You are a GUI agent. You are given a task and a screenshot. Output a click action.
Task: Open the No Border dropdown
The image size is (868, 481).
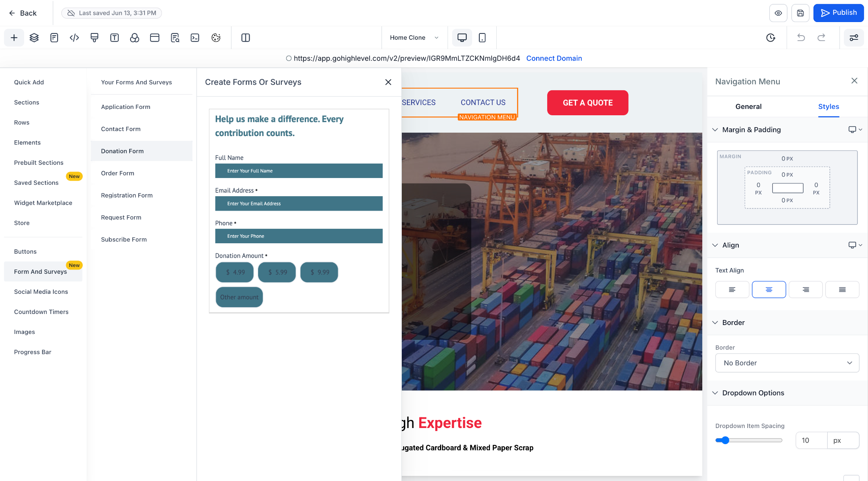pyautogui.click(x=787, y=363)
